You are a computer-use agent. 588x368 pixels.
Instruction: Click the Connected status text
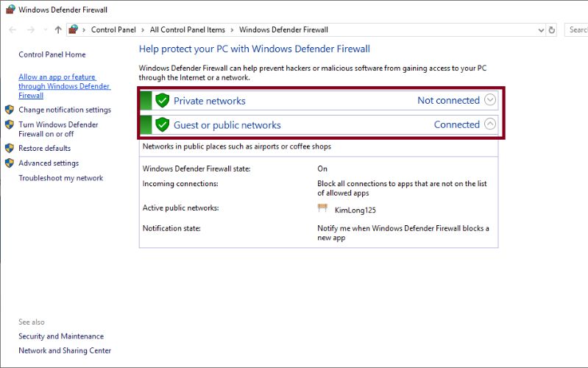click(x=457, y=124)
